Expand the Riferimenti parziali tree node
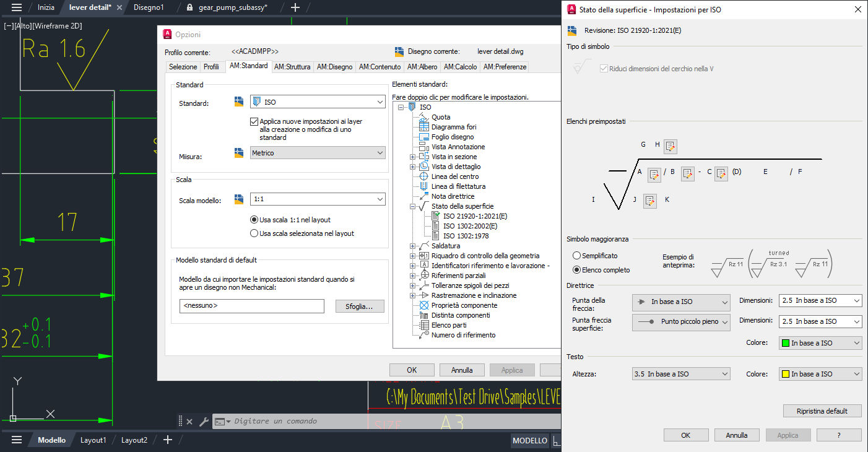Image resolution: width=868 pixels, height=452 pixels. [412, 276]
